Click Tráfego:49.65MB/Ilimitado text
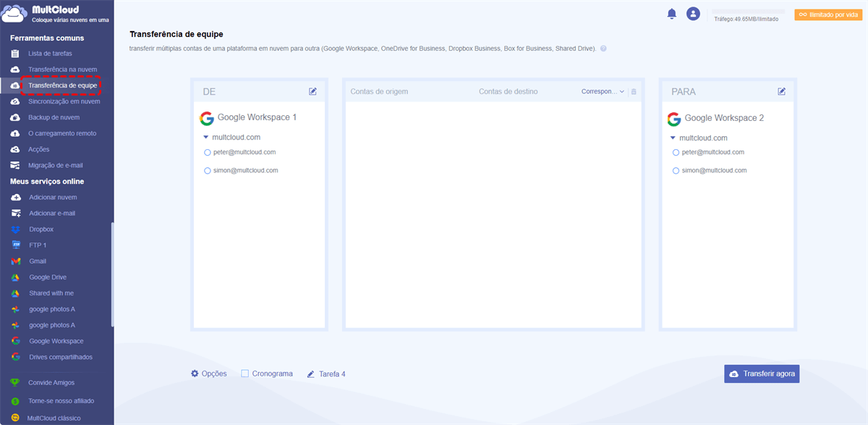 coord(746,19)
